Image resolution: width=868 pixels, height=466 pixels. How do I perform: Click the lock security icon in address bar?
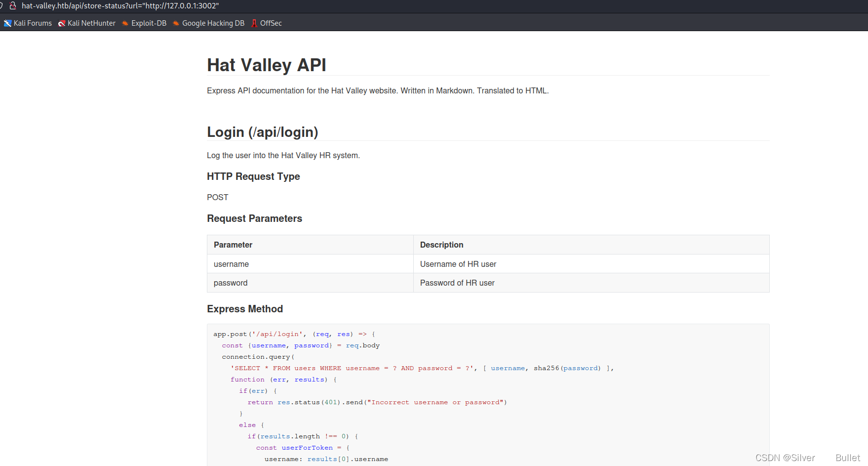click(x=13, y=6)
